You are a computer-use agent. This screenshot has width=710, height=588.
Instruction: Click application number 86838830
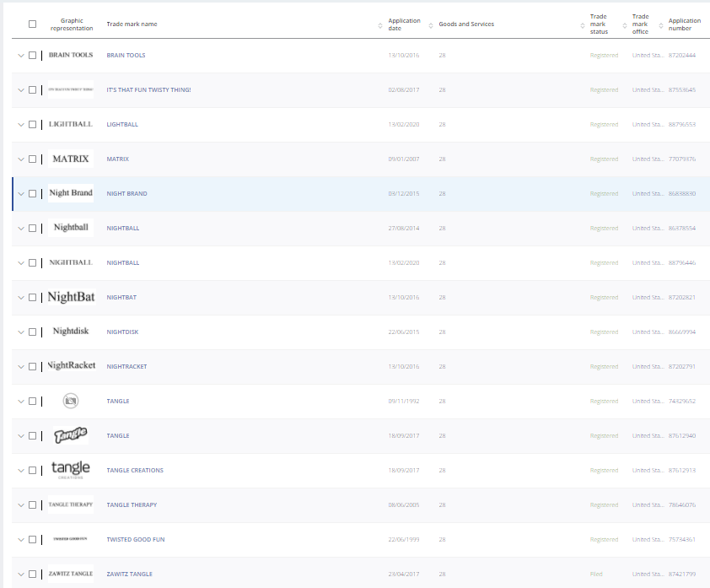682,193
